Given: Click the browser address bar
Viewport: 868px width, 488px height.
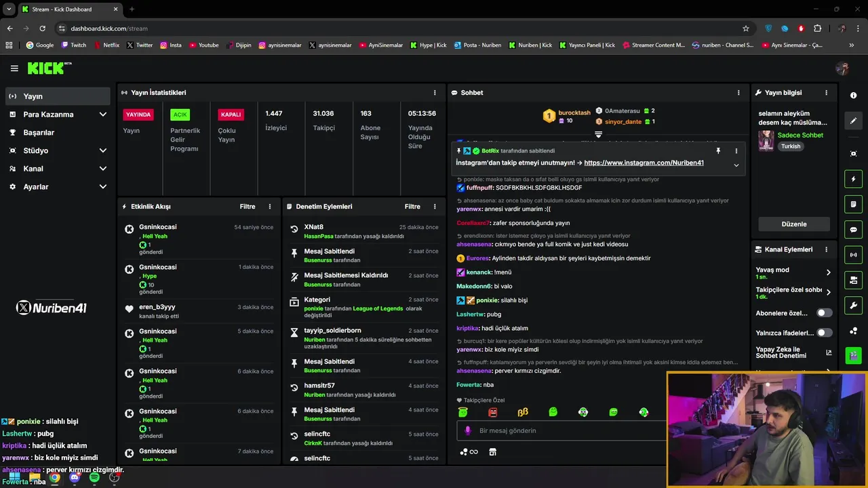Looking at the screenshot, I should (x=400, y=28).
